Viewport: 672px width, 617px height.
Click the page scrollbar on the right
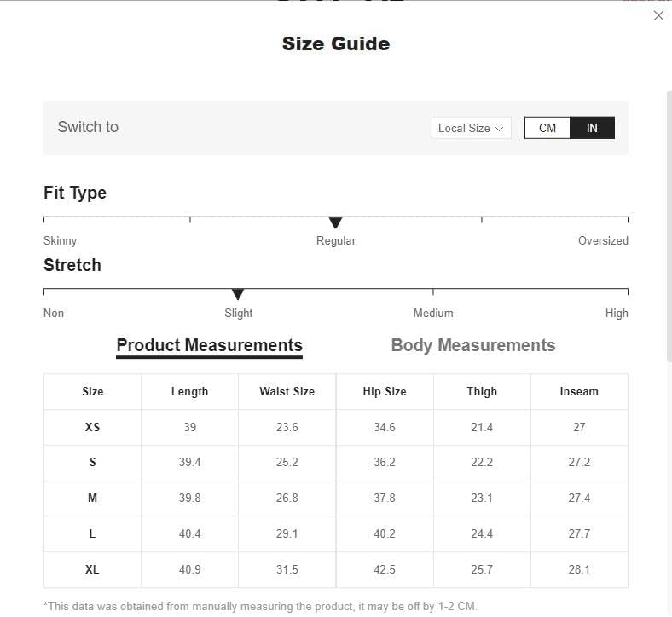(x=669, y=227)
